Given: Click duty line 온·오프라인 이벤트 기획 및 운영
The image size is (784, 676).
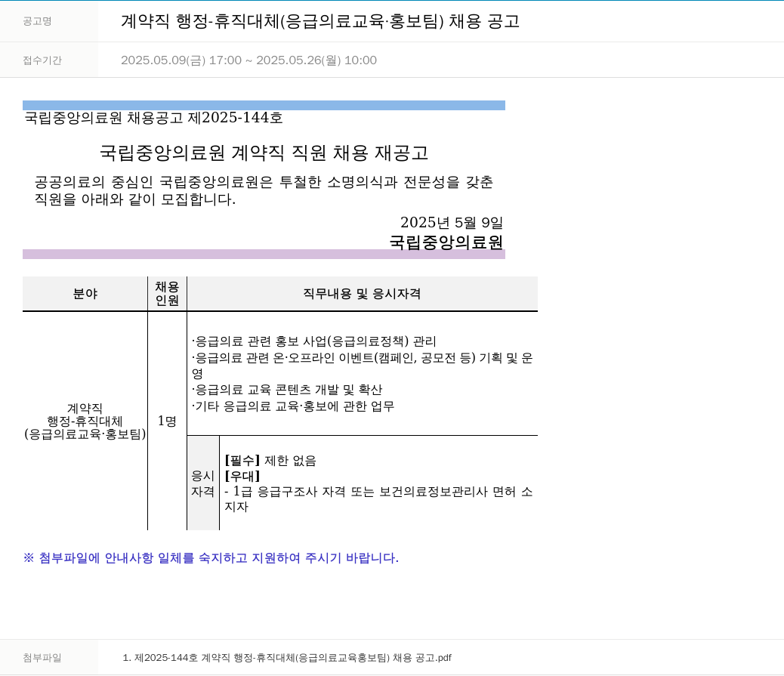Looking at the screenshot, I should [x=363, y=366].
